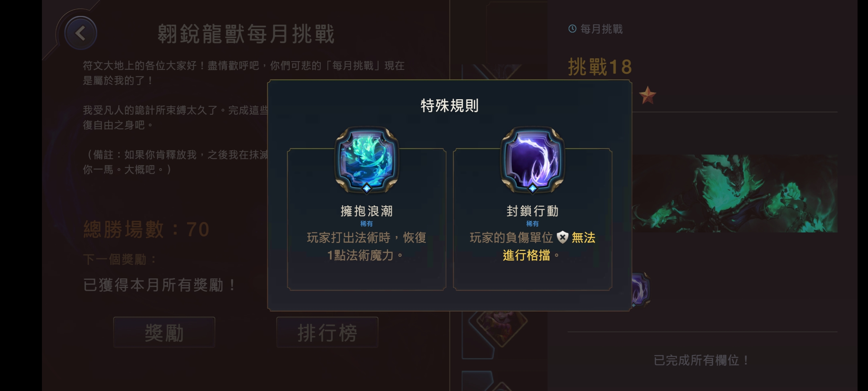Tap the champion portrait diamond node
Viewport: 868px width, 391px height.
pos(502,328)
